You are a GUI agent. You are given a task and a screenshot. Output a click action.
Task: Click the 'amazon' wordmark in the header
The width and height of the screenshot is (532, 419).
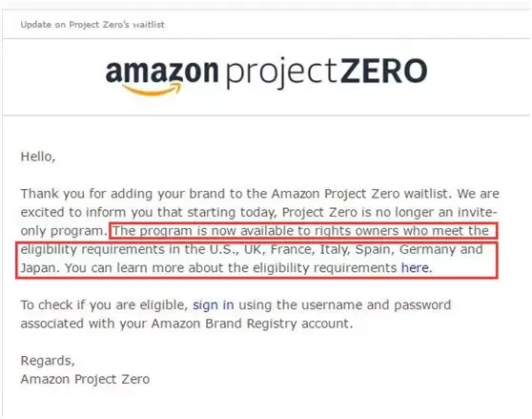[x=161, y=71]
